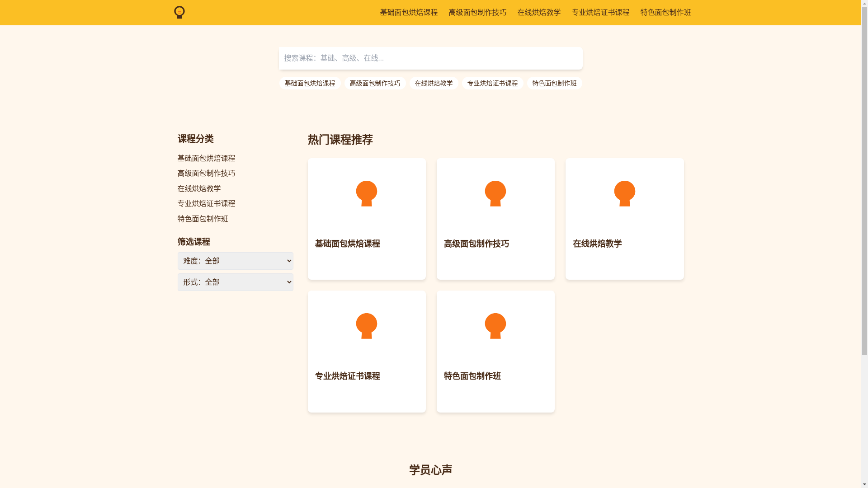Image resolution: width=868 pixels, height=488 pixels.
Task: Click the icon on 特色面包制作班 card
Action: (495, 326)
